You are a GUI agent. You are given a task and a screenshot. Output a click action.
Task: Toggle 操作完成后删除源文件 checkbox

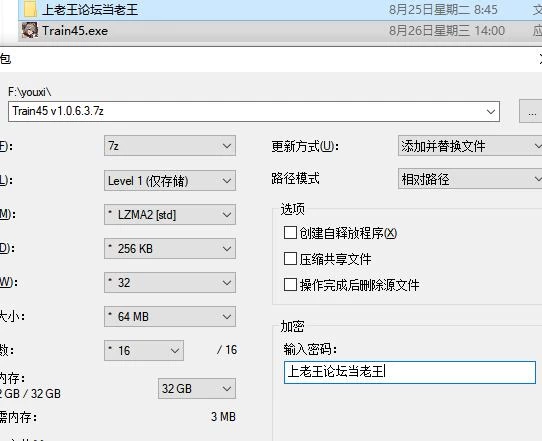point(290,285)
